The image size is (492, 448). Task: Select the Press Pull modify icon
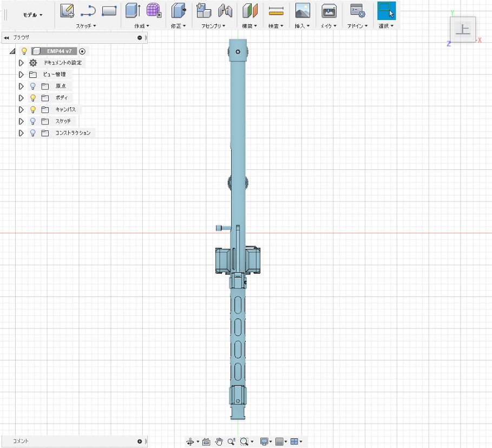[178, 10]
